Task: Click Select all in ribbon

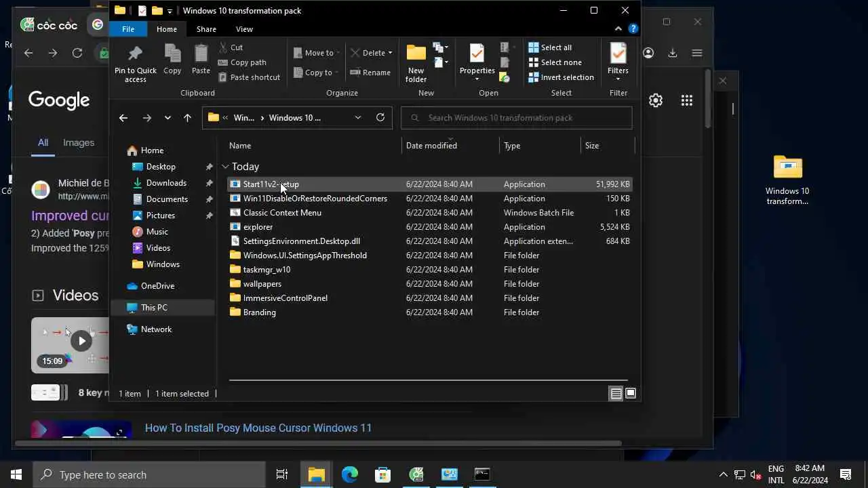Action: coord(550,47)
